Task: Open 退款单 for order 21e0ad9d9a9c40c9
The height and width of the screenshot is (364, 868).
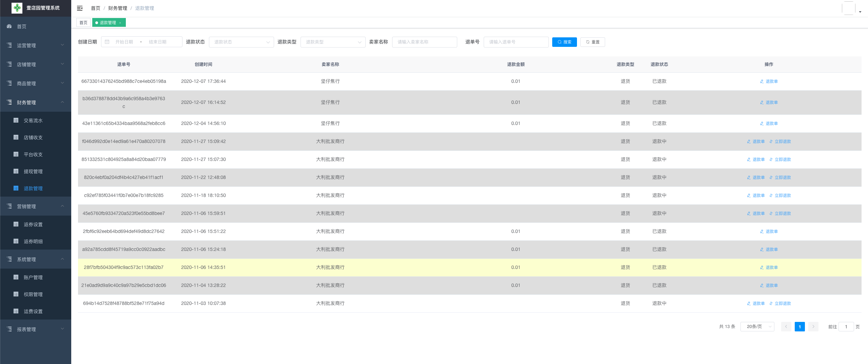Action: [x=769, y=286]
